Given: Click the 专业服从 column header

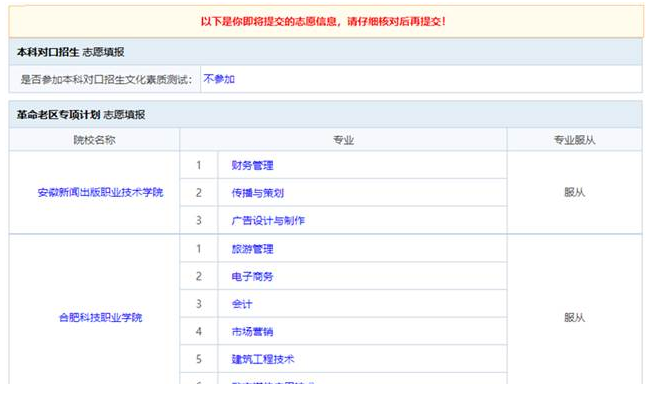Looking at the screenshot, I should pyautogui.click(x=575, y=140).
